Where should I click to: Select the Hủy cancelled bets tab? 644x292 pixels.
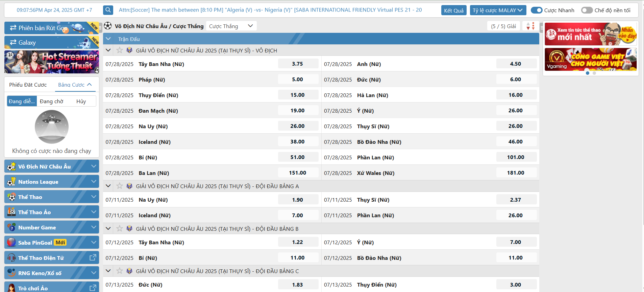coord(81,101)
